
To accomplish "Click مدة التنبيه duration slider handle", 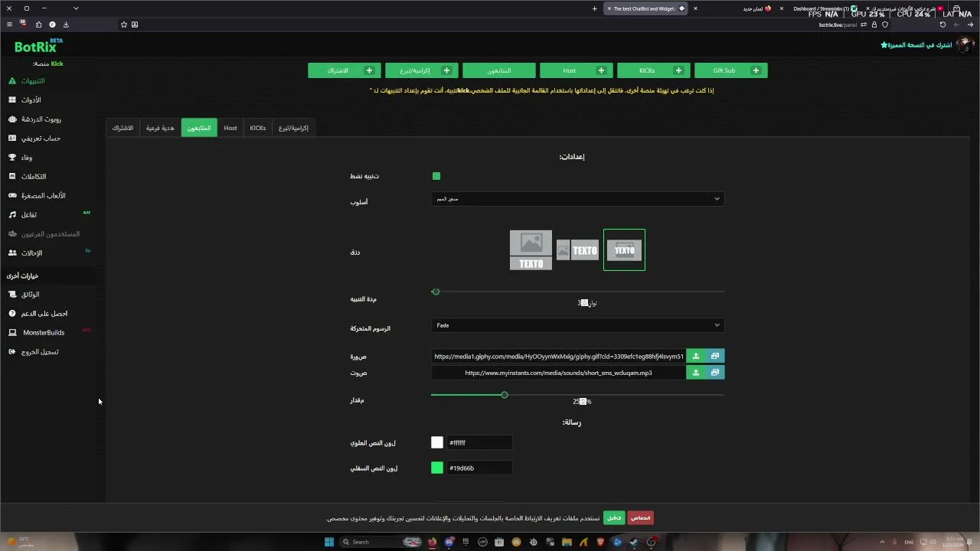I will coord(436,292).
